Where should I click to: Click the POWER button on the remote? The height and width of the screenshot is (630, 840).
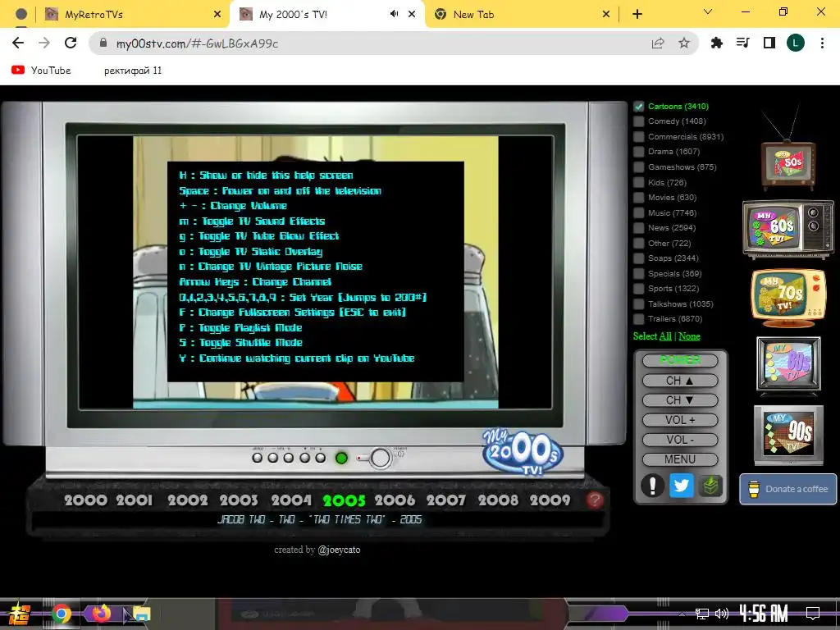click(x=680, y=360)
